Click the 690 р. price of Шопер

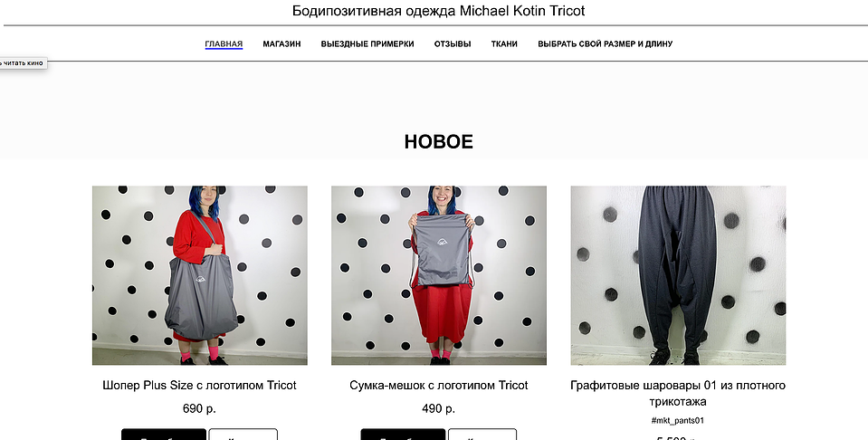pyautogui.click(x=199, y=409)
